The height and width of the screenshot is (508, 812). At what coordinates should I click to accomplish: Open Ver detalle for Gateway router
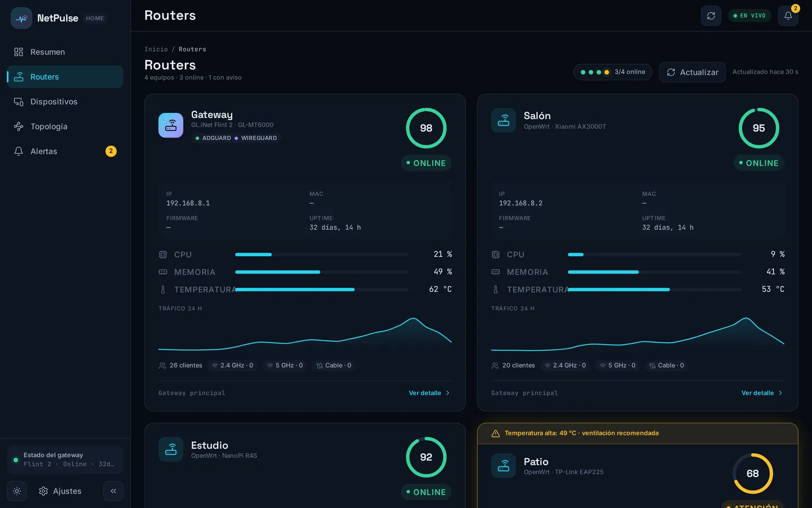pyautogui.click(x=430, y=393)
